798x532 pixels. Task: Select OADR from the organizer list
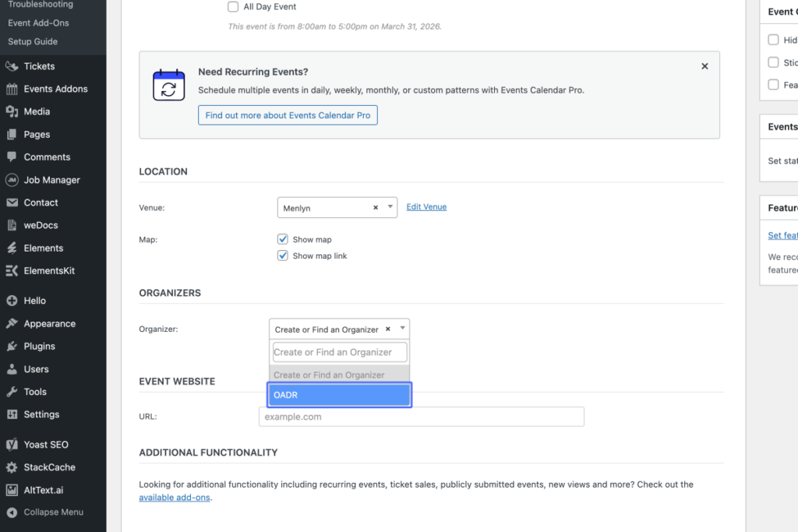pyautogui.click(x=340, y=395)
